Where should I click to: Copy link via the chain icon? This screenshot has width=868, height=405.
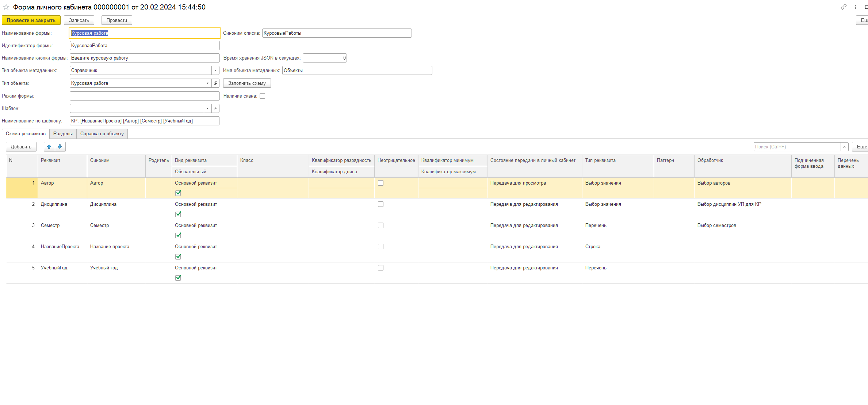tap(844, 7)
